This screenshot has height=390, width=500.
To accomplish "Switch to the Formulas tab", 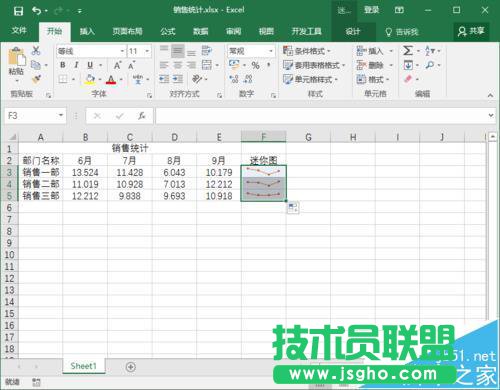I will [x=168, y=32].
